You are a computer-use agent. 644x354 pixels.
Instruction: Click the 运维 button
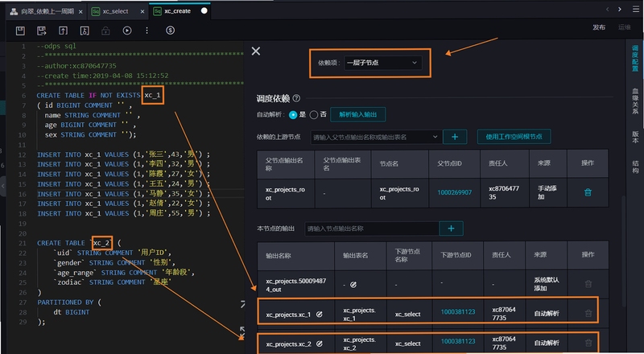click(625, 27)
